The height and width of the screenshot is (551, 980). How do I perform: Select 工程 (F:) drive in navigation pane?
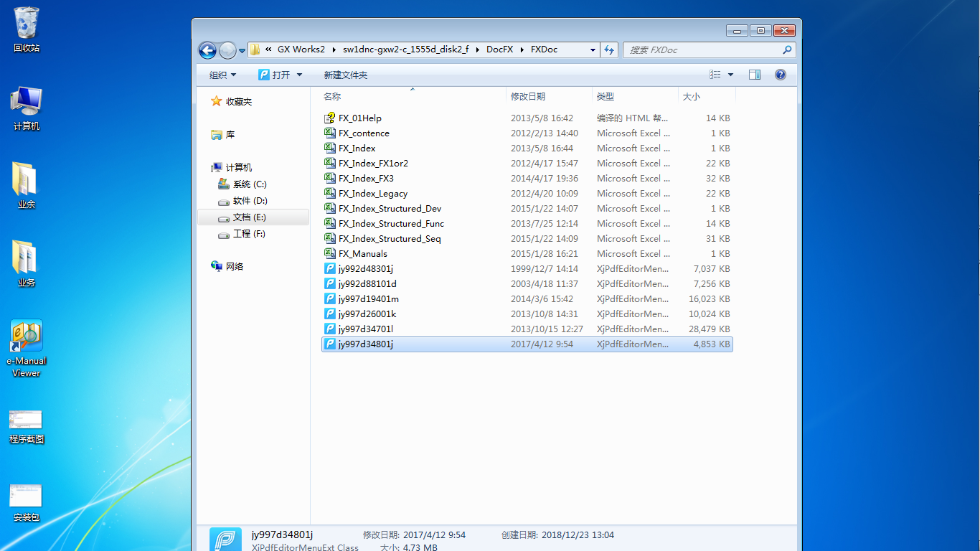(x=249, y=234)
